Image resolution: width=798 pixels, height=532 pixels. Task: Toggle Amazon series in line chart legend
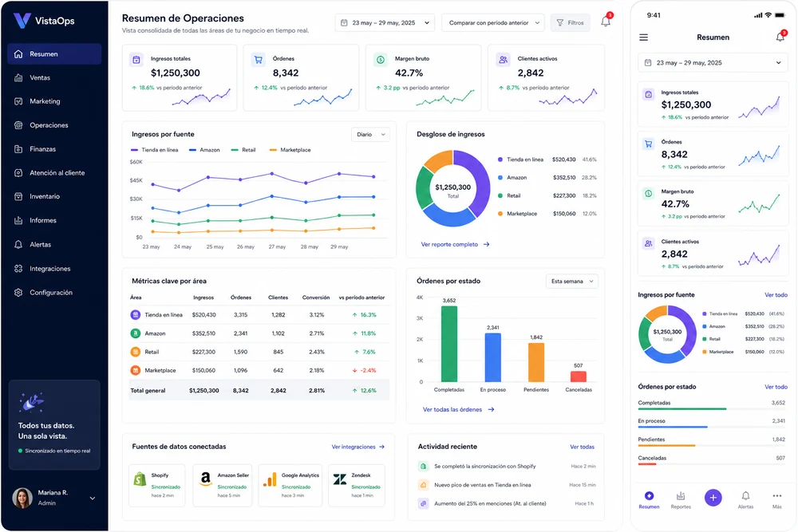pyautogui.click(x=204, y=150)
